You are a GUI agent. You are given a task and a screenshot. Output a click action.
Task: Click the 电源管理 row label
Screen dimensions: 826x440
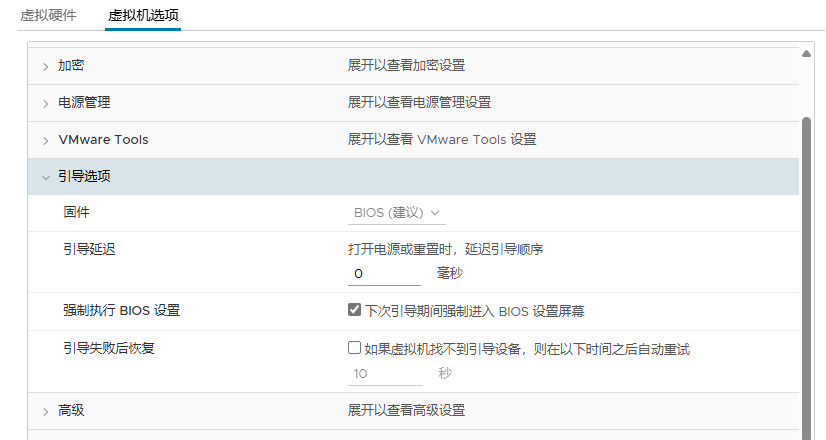[x=84, y=103]
